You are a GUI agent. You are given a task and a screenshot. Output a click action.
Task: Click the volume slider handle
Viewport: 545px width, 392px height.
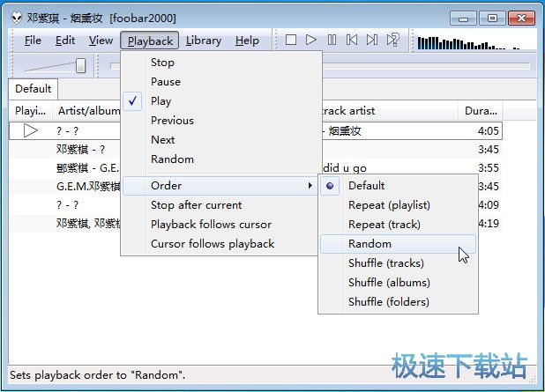tap(80, 65)
